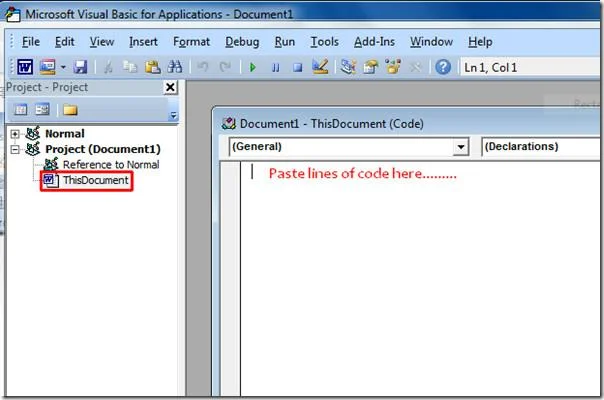
Task: Select Project (Document1) in the tree
Action: tap(103, 149)
